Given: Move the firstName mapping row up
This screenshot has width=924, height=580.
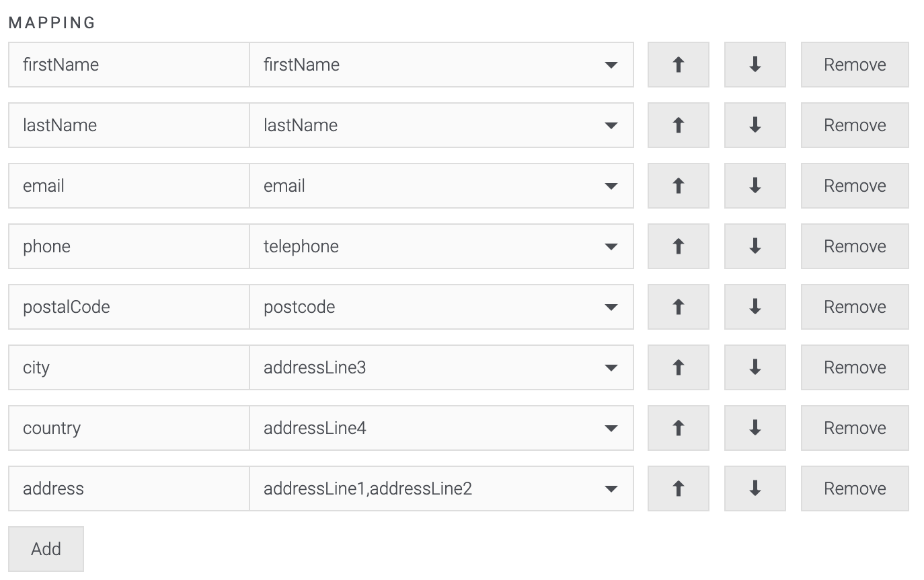Looking at the screenshot, I should click(x=678, y=65).
